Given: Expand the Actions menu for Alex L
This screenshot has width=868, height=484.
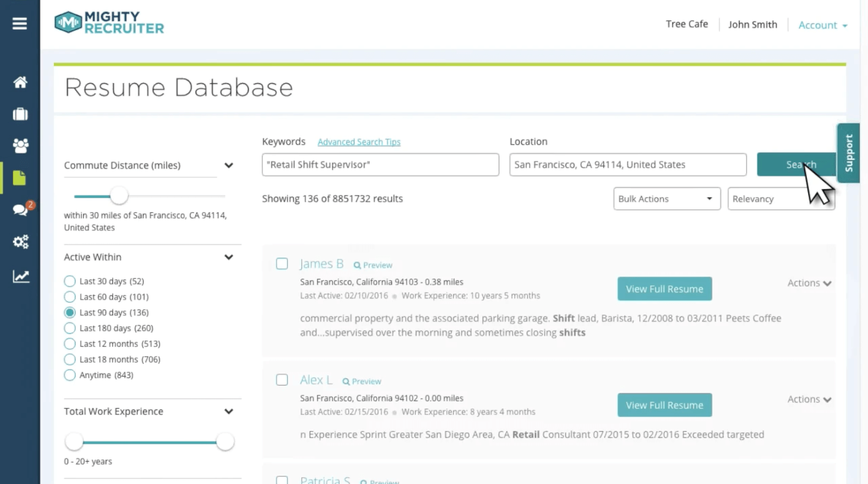Looking at the screenshot, I should (809, 399).
